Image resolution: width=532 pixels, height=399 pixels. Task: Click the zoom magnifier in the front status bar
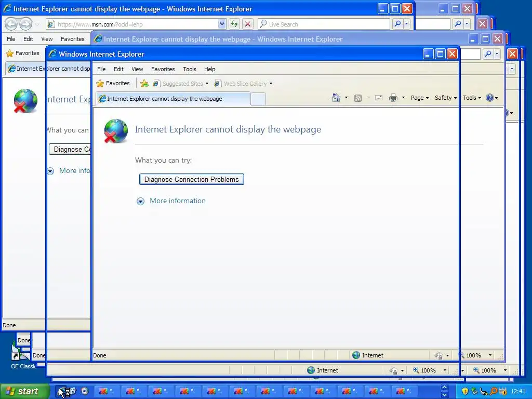461,355
